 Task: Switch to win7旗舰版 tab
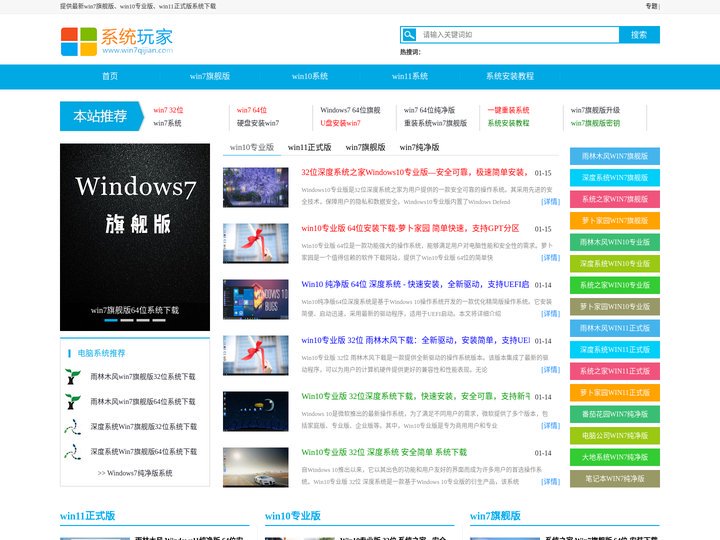point(366,147)
